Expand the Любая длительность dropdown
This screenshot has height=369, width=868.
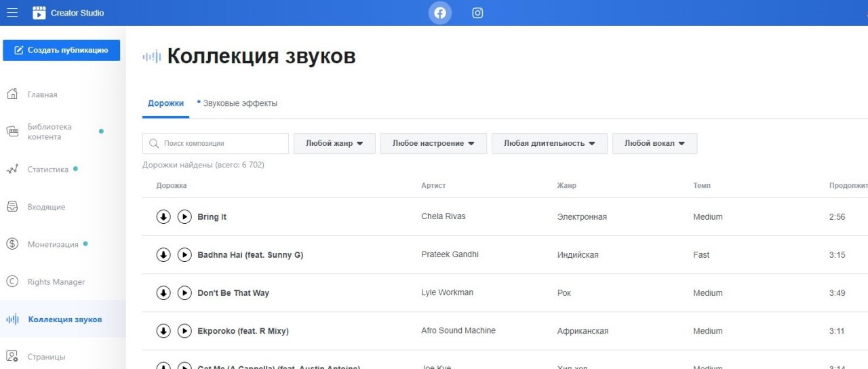tap(549, 144)
